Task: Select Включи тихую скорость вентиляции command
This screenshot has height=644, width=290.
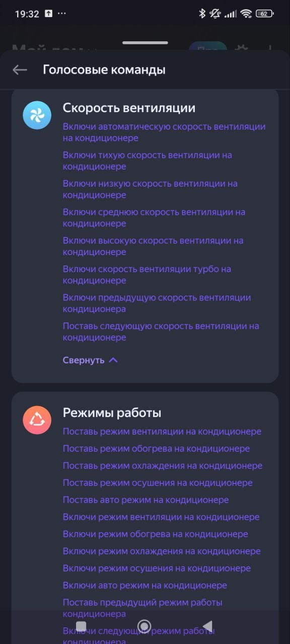Action: (x=148, y=161)
